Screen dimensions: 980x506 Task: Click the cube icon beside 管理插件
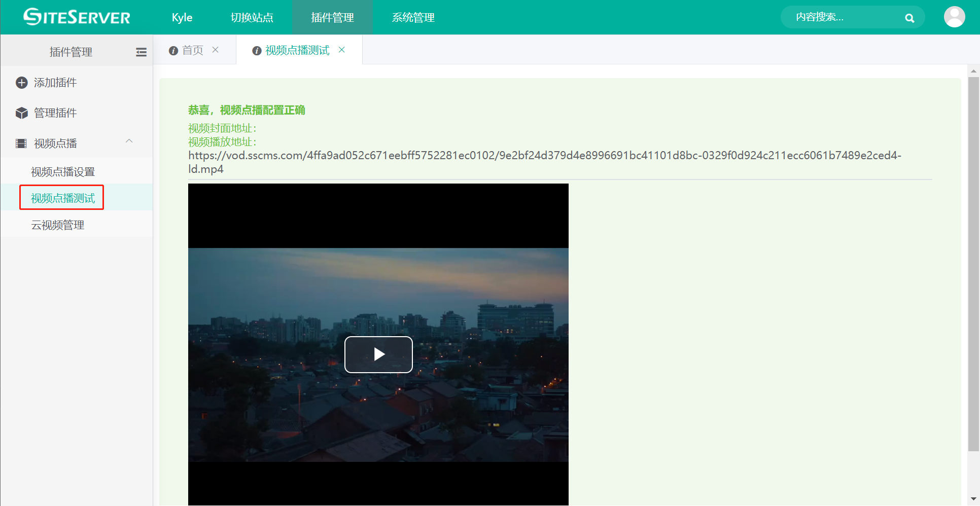pyautogui.click(x=21, y=113)
